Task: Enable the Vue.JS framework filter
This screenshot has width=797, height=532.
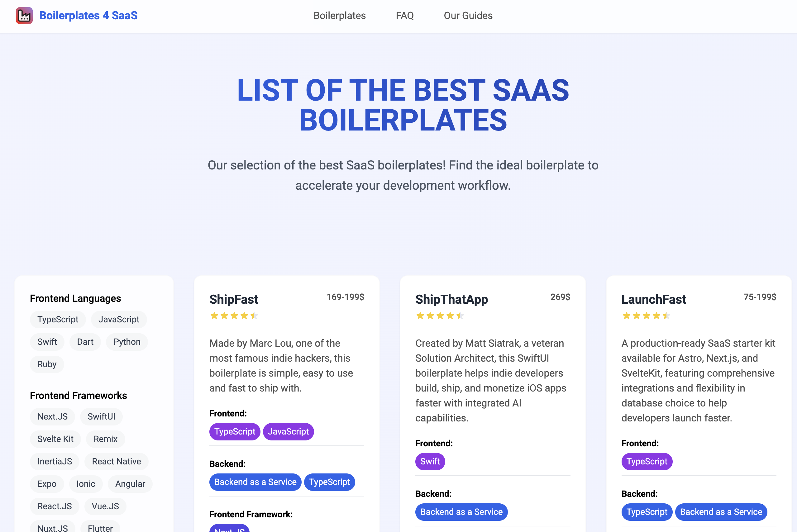Action: [x=105, y=506]
